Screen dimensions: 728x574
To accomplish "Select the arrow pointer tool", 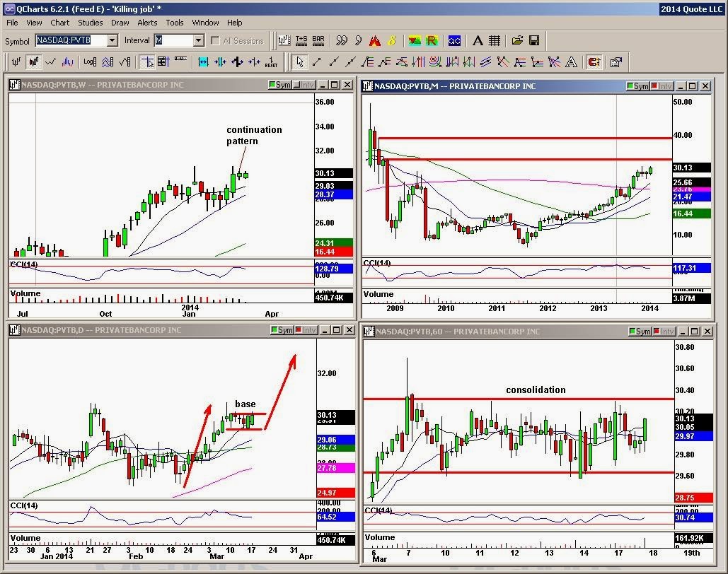I will tap(300, 61).
